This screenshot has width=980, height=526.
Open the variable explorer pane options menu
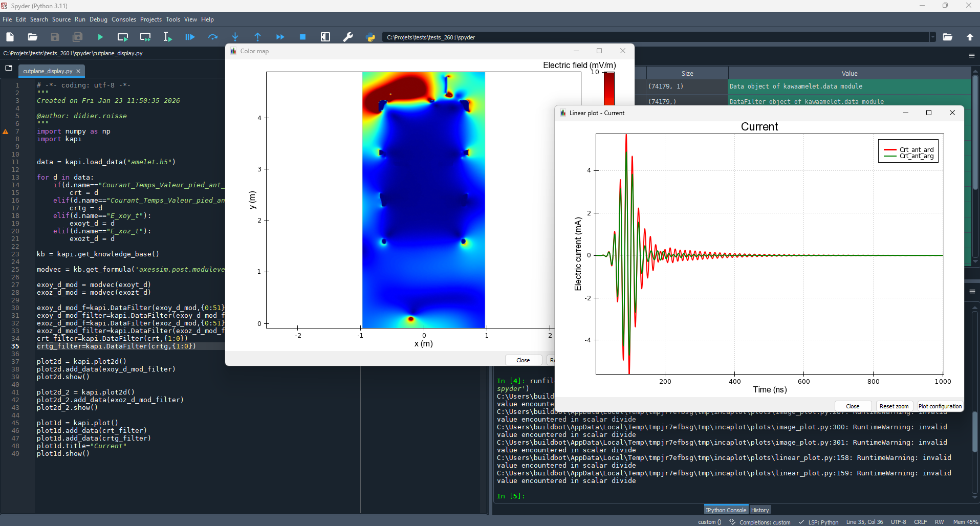971,55
